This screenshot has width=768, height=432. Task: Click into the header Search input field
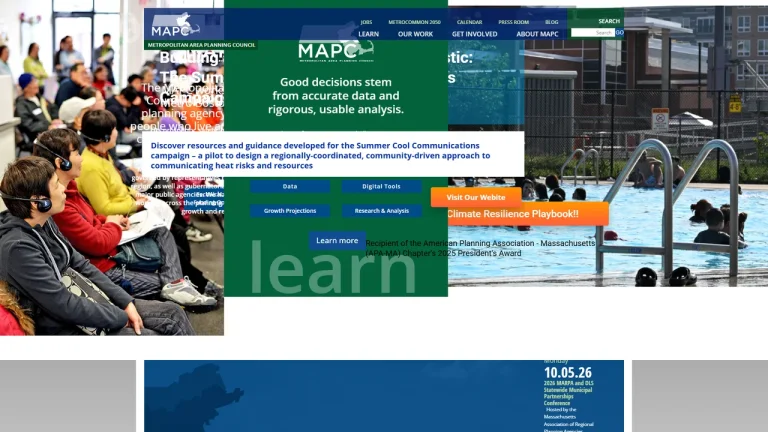(x=593, y=33)
